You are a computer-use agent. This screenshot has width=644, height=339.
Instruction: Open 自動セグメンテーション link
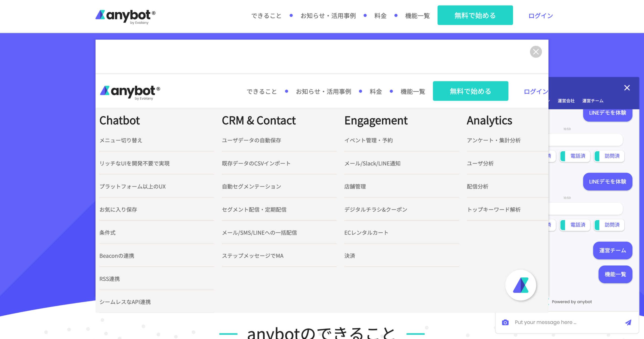click(251, 186)
